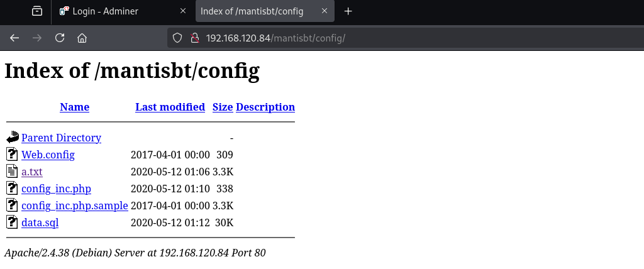Open the Web.config file link
The image size is (644, 269).
(x=48, y=155)
